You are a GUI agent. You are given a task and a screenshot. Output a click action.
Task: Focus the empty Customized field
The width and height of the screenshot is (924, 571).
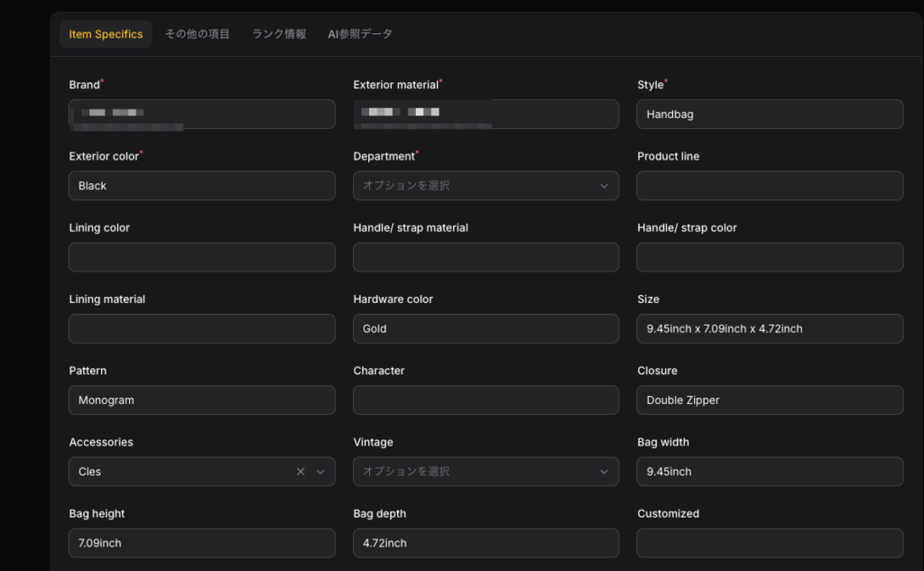pos(769,543)
